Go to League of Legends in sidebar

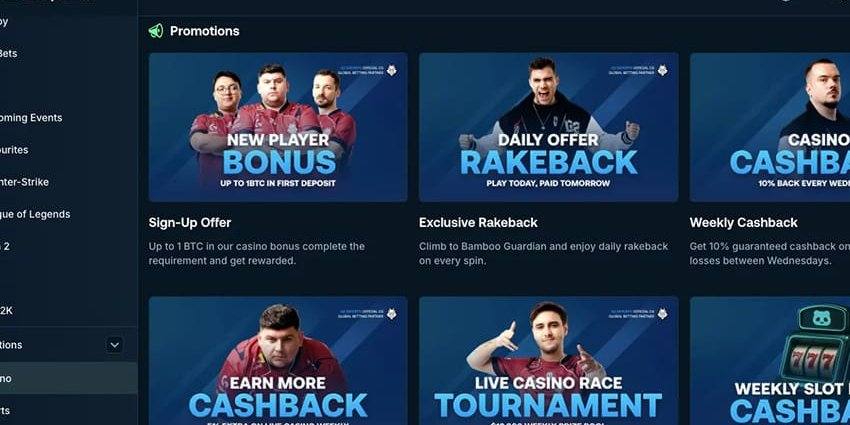pos(35,214)
